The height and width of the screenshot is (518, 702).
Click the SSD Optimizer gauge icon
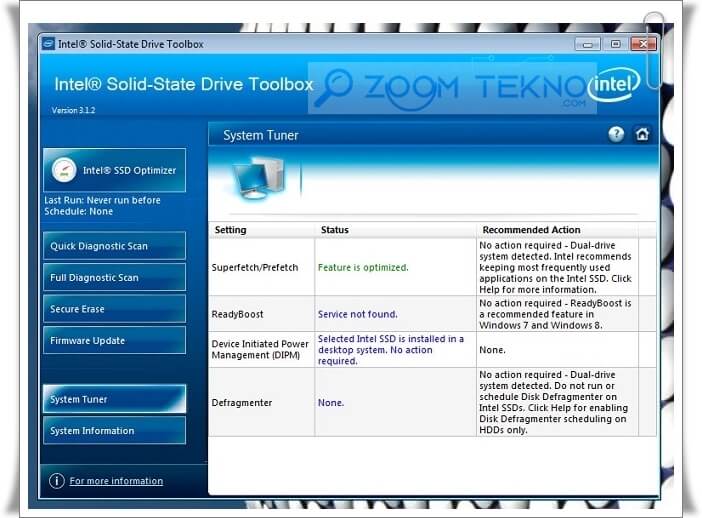point(64,171)
